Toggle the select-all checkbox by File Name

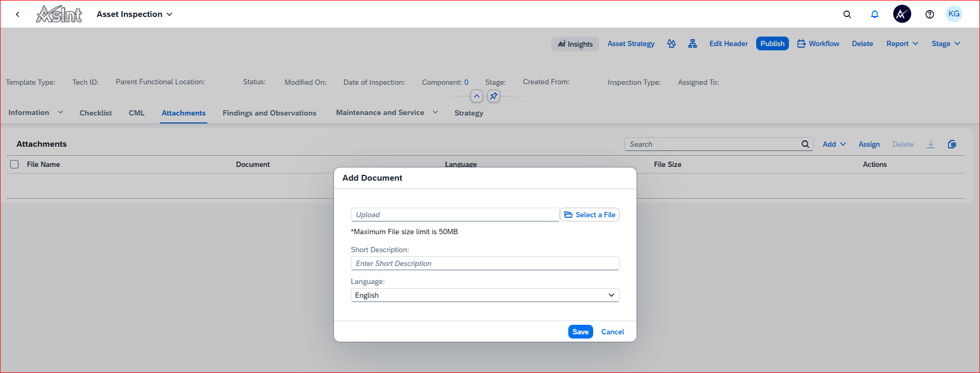click(x=14, y=164)
